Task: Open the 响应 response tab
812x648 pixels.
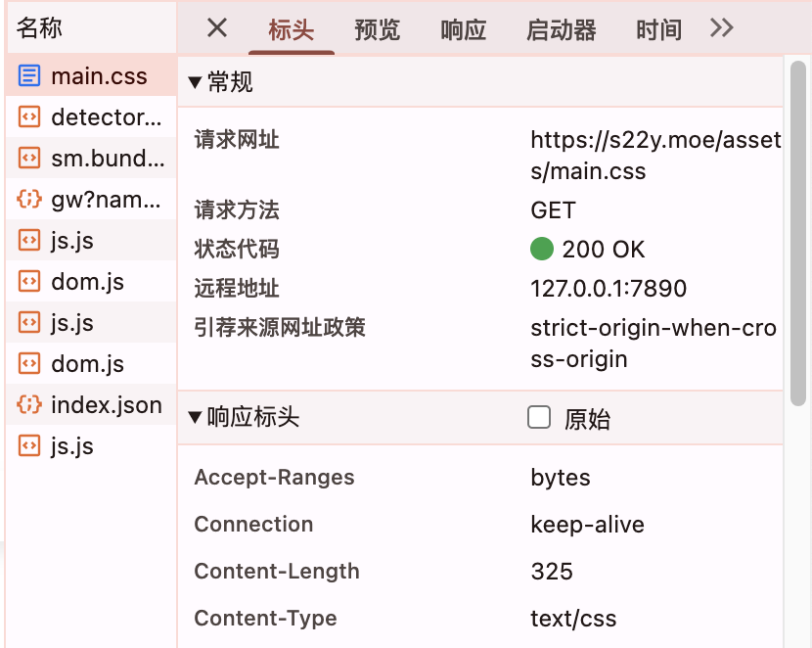Action: pyautogui.click(x=463, y=29)
